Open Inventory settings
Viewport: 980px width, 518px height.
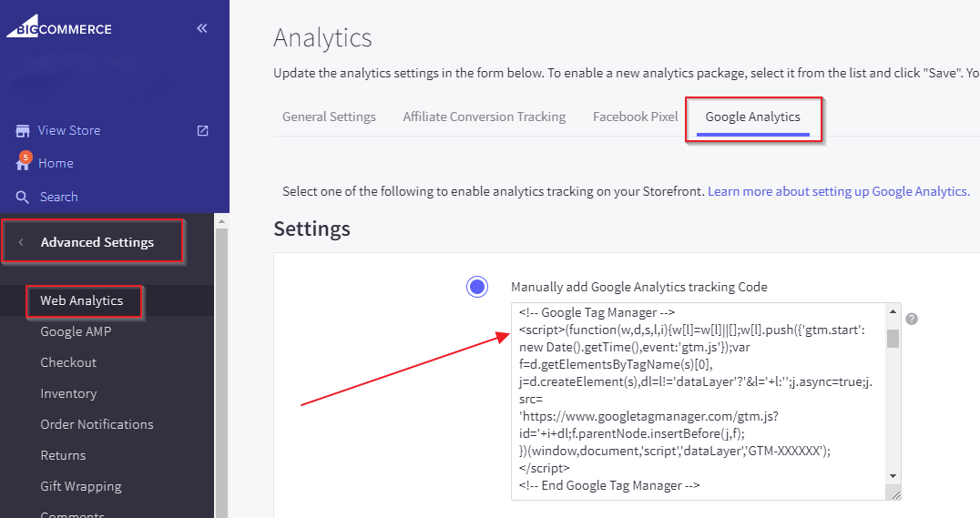point(68,393)
